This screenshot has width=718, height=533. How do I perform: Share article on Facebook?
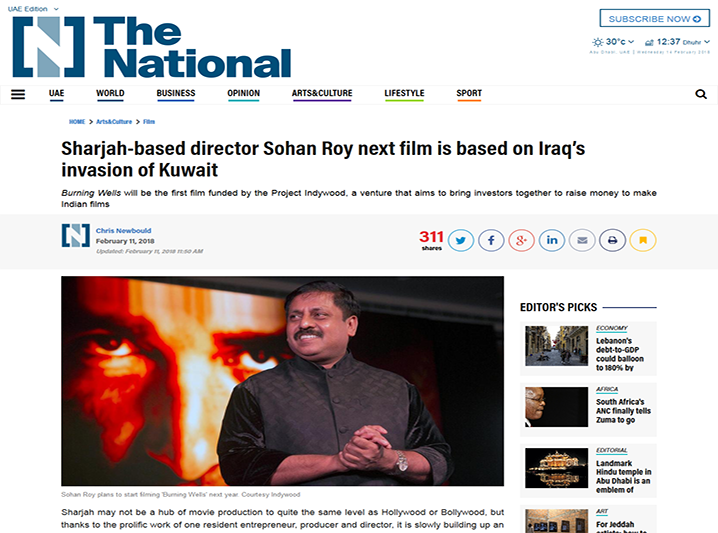tap(491, 240)
